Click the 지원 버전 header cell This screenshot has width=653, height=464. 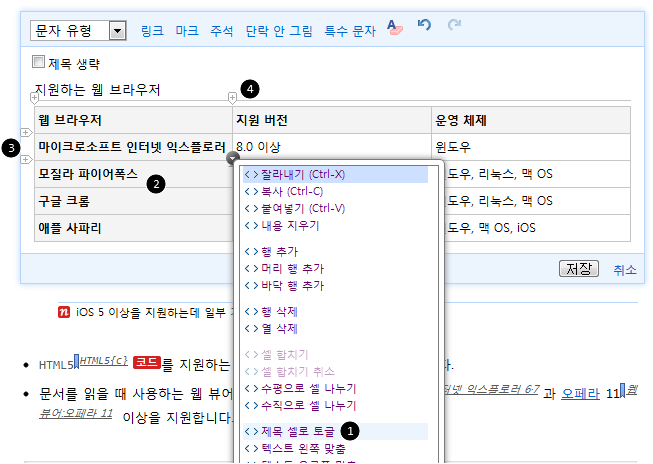331,120
